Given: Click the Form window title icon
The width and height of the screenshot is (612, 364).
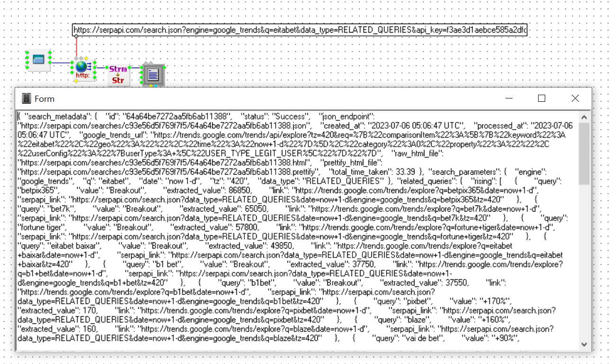Looking at the screenshot, I should point(27,98).
